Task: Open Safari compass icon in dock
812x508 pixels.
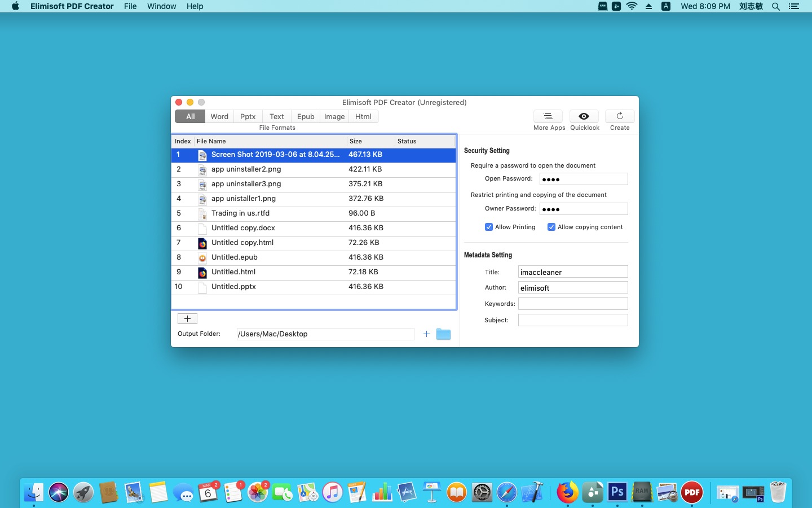Action: (x=507, y=492)
